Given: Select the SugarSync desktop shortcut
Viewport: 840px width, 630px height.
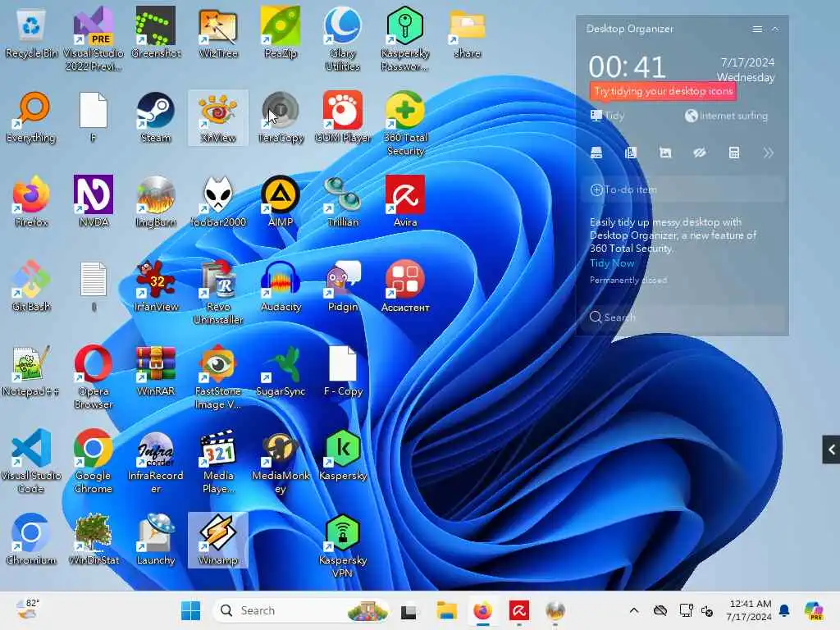Looking at the screenshot, I should 281,372.
